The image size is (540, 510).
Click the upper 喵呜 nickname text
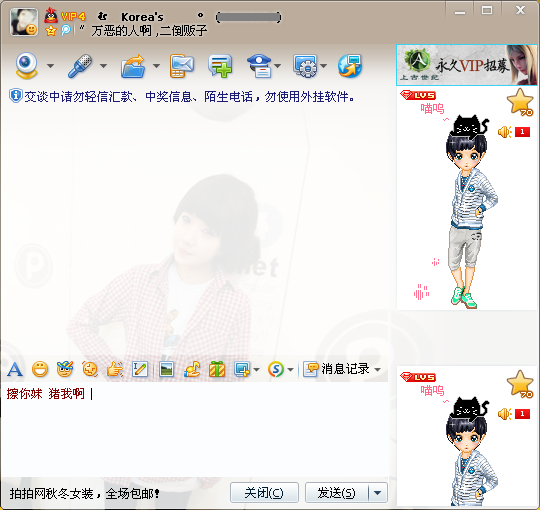432,109
